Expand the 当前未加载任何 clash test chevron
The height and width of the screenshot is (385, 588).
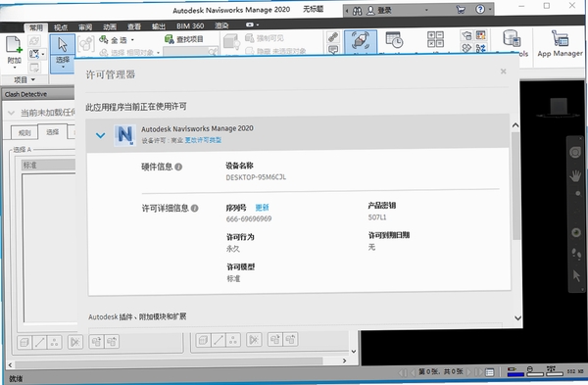pos(11,113)
